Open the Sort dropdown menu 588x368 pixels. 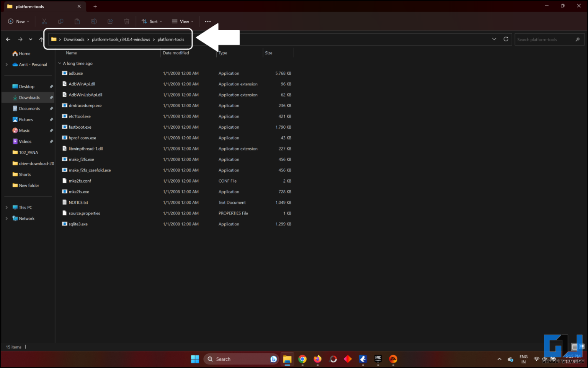152,21
